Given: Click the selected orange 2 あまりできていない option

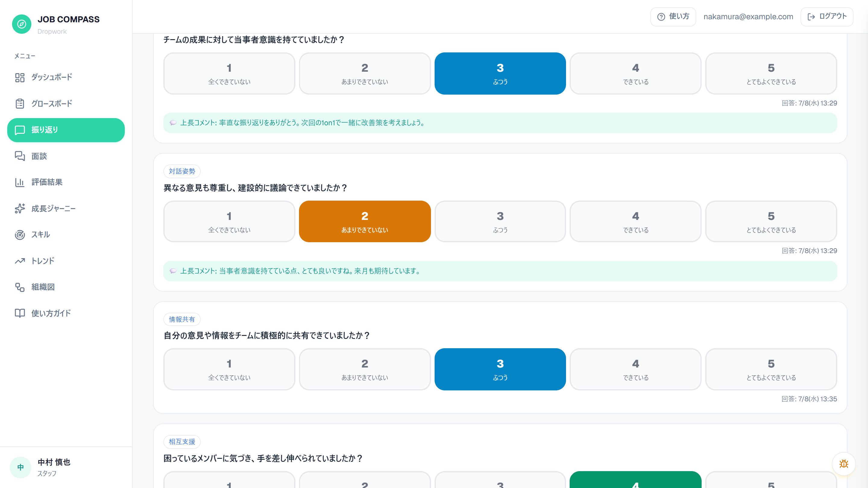Looking at the screenshot, I should 365,222.
